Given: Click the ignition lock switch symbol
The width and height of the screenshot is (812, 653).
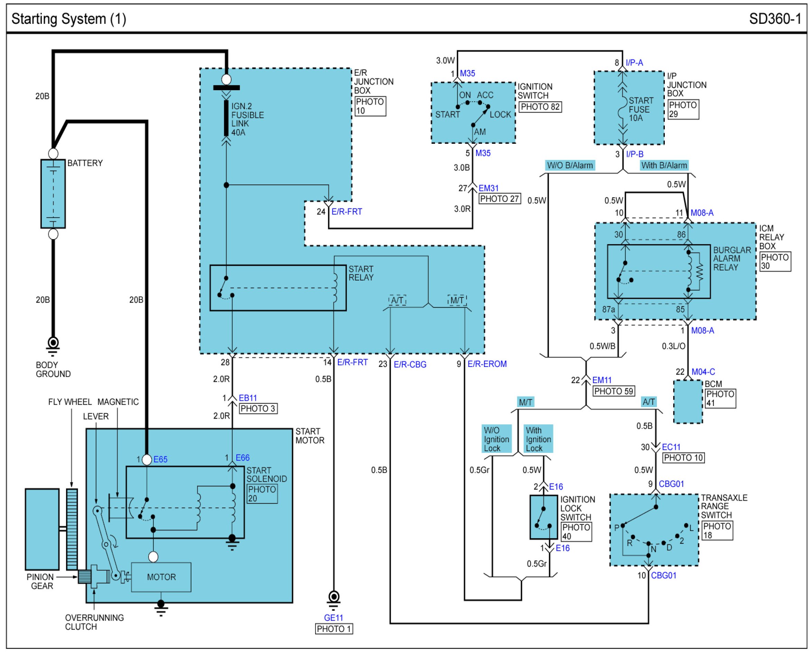Looking at the screenshot, I should tap(544, 518).
